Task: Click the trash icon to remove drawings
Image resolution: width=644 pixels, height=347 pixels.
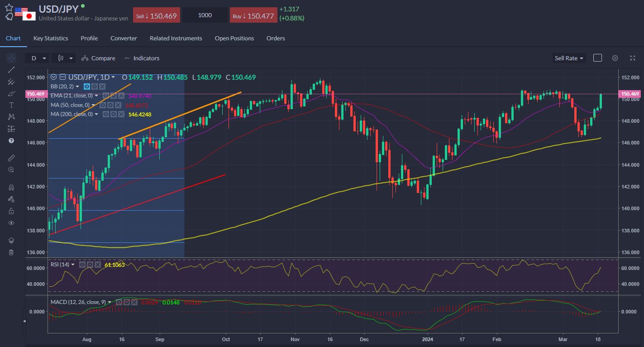Action: pos(11,252)
